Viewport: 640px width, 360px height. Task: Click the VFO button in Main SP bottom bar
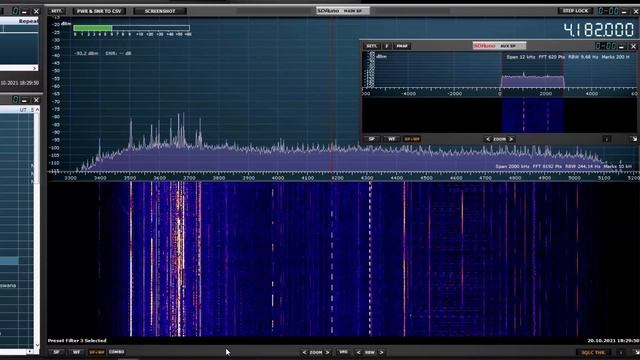[343, 352]
